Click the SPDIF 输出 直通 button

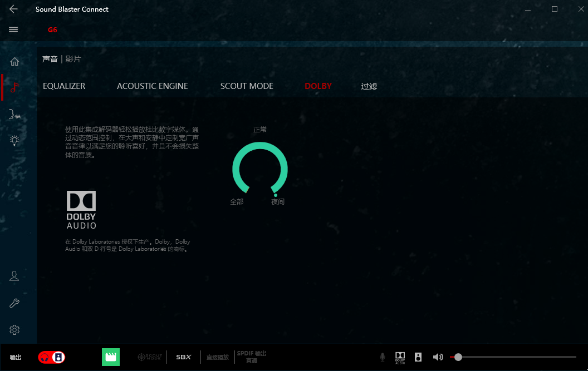[x=252, y=357]
